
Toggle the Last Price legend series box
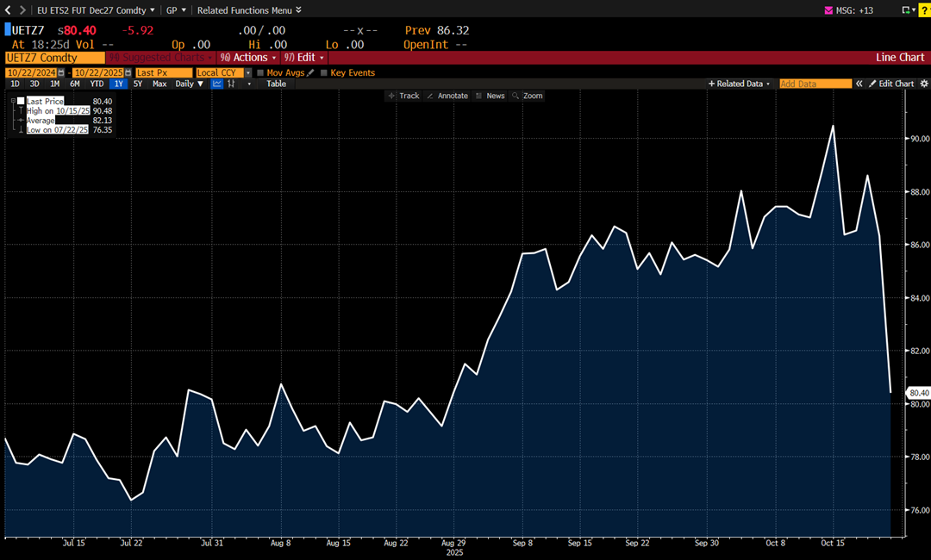21,101
